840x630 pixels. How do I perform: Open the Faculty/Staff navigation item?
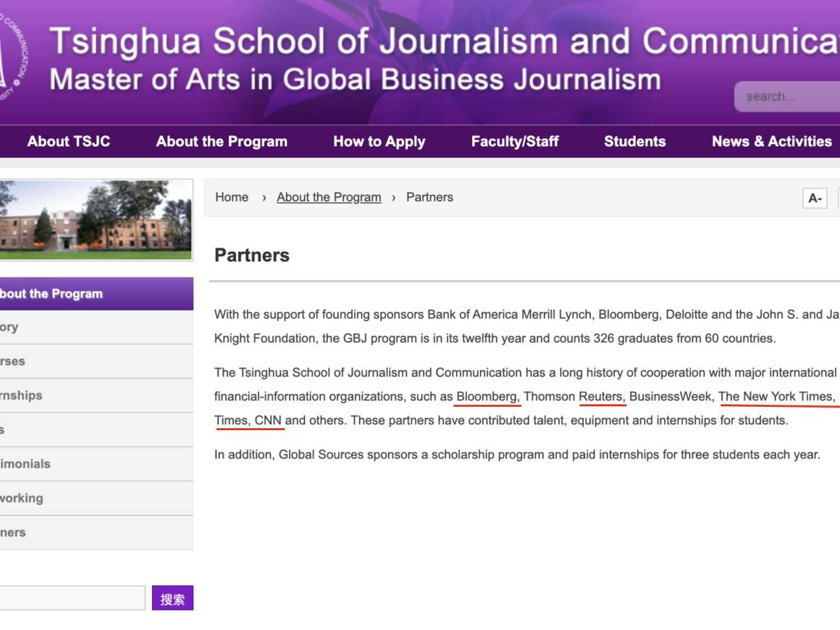pos(515,141)
